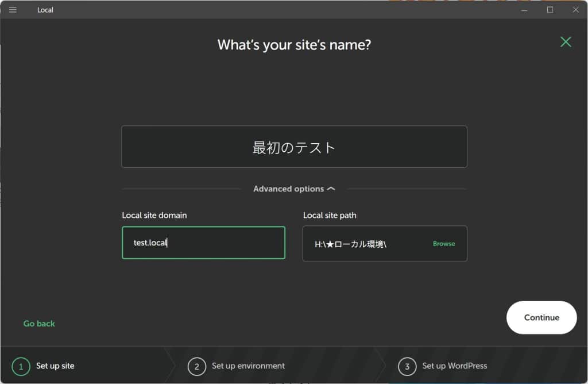Select the Set up environment step label
The image size is (588, 384).
(x=248, y=366)
